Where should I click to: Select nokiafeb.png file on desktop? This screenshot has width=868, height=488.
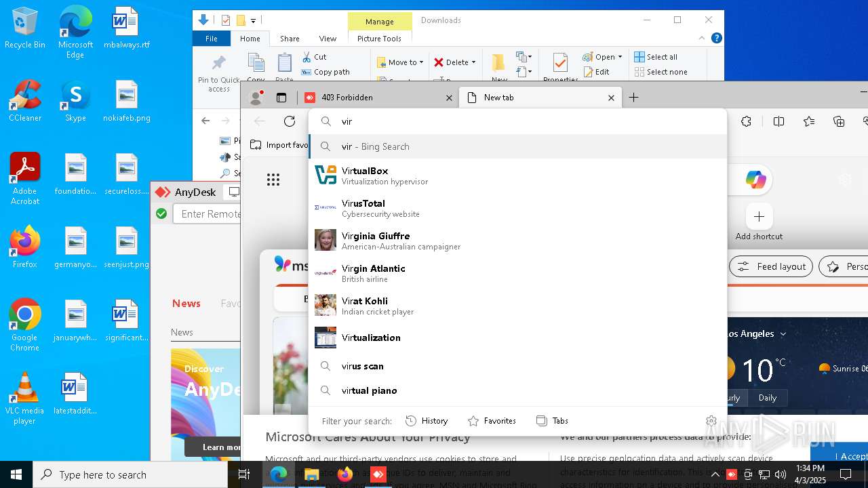point(126,102)
